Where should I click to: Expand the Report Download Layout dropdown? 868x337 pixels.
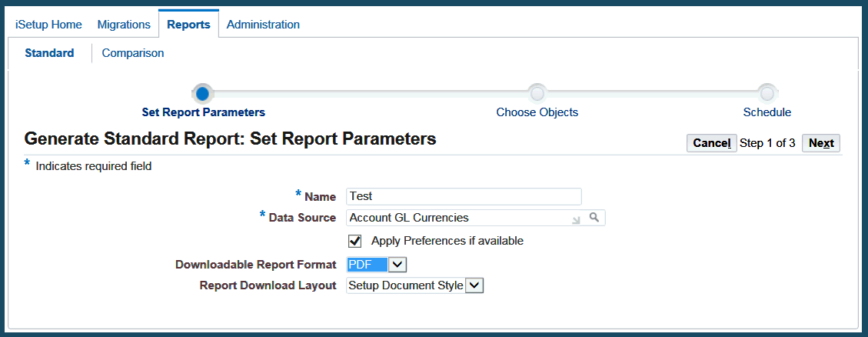click(x=475, y=285)
